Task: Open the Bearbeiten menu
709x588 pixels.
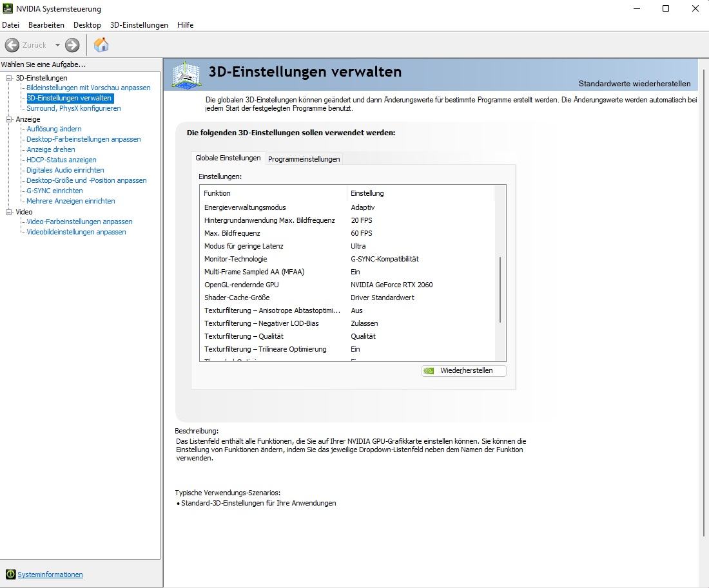Action: click(x=46, y=25)
